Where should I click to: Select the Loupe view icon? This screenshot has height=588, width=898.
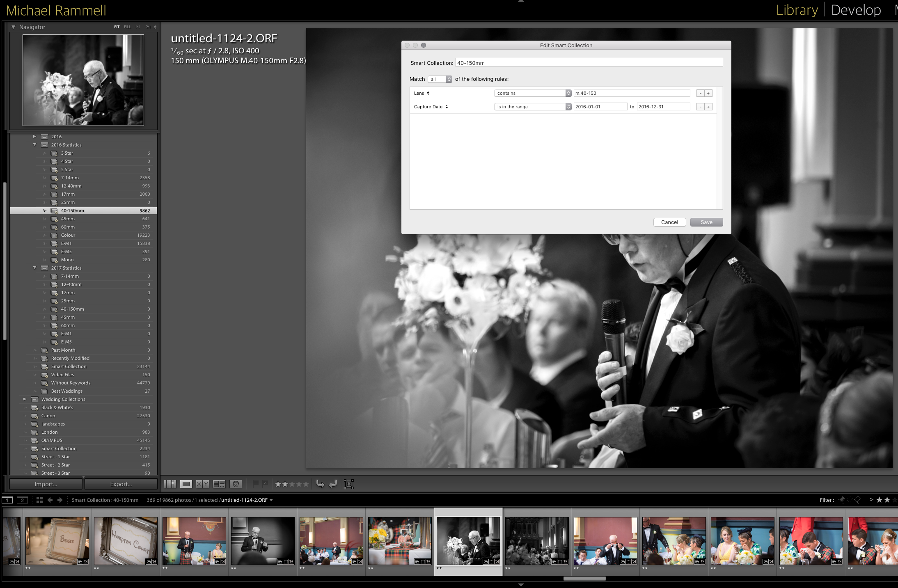(186, 484)
